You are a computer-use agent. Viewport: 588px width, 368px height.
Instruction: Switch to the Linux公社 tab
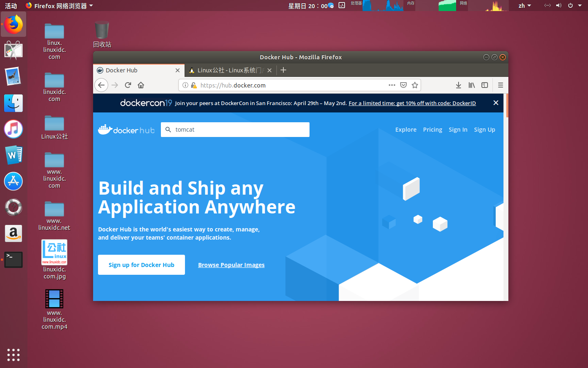click(231, 70)
